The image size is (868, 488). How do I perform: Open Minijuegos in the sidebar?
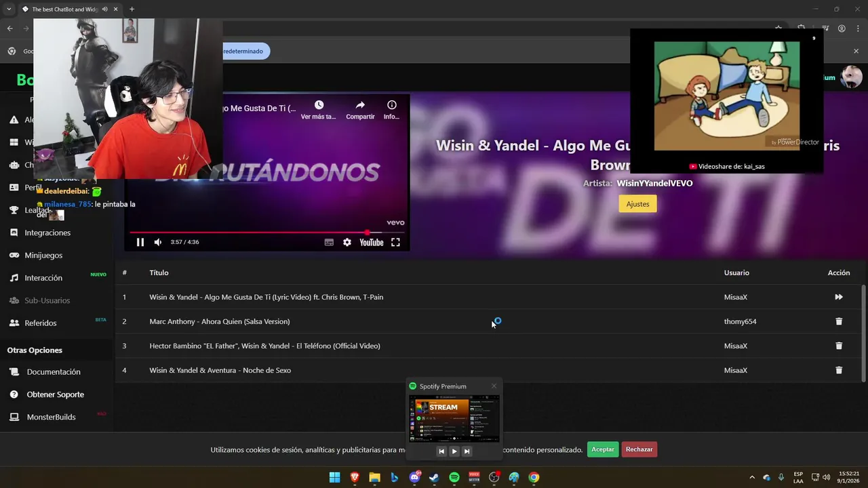tap(43, 255)
